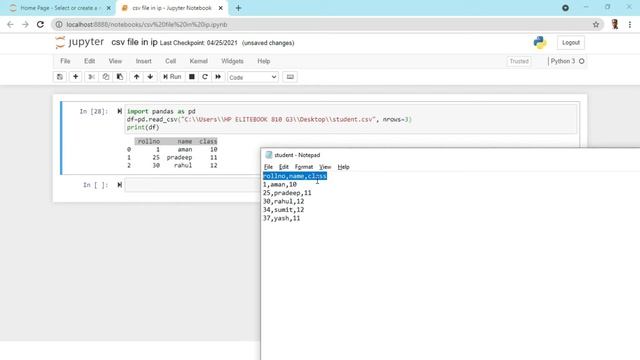
Task: Close the Home Page browser tab
Action: coord(109,8)
